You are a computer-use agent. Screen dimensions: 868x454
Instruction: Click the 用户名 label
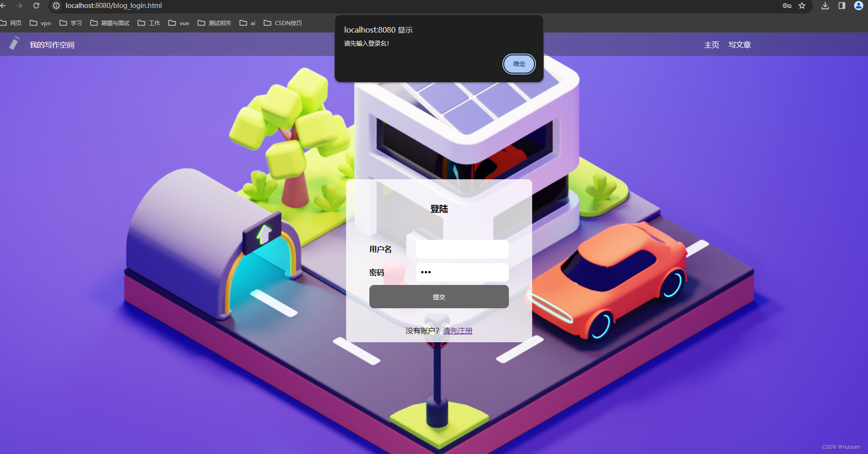pos(381,249)
